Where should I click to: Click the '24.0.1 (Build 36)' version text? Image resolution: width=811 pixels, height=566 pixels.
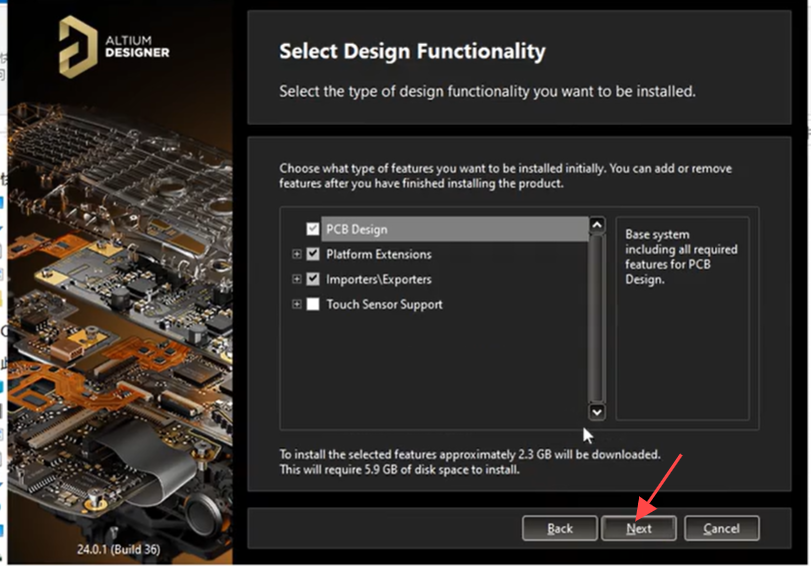point(118,549)
